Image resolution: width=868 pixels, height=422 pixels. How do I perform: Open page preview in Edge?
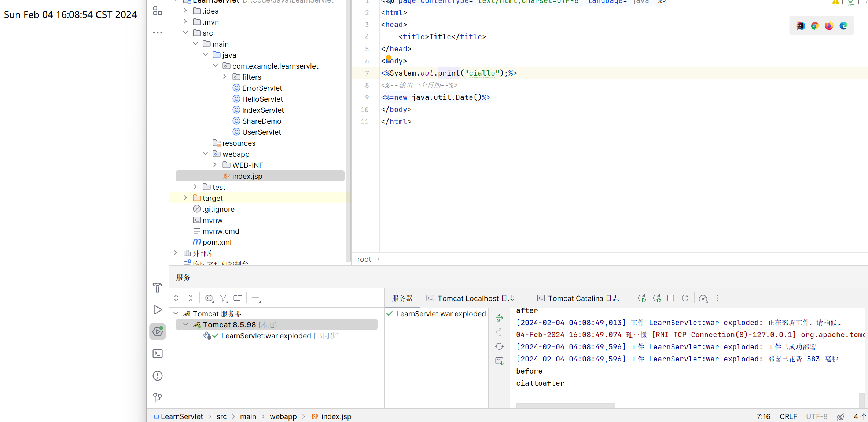(843, 26)
